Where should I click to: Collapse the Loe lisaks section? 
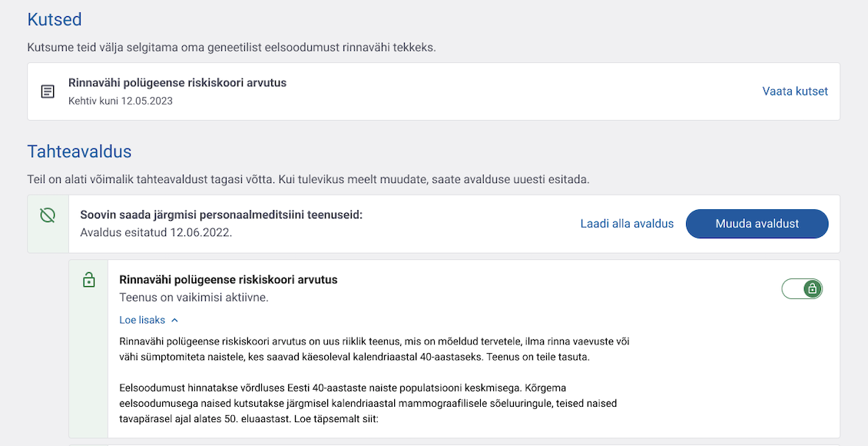click(x=142, y=320)
